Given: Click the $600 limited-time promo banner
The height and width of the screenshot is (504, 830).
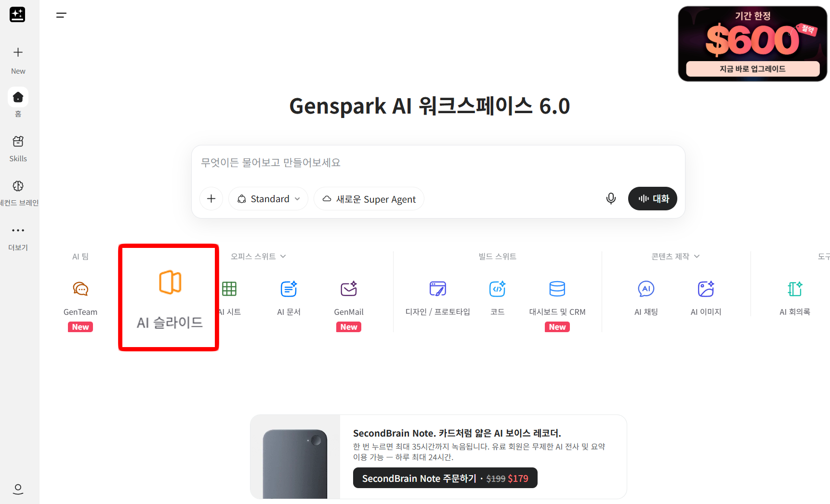Looking at the screenshot, I should point(752,44).
